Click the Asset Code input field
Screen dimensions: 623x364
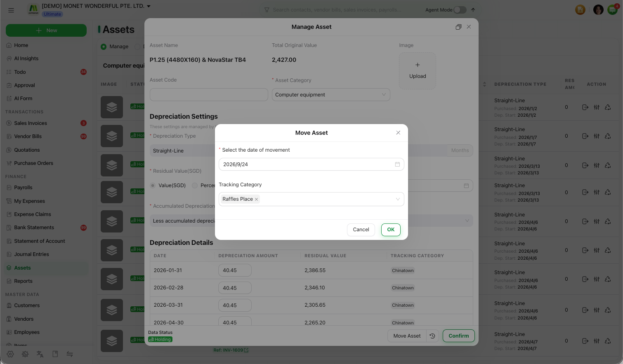coord(209,94)
